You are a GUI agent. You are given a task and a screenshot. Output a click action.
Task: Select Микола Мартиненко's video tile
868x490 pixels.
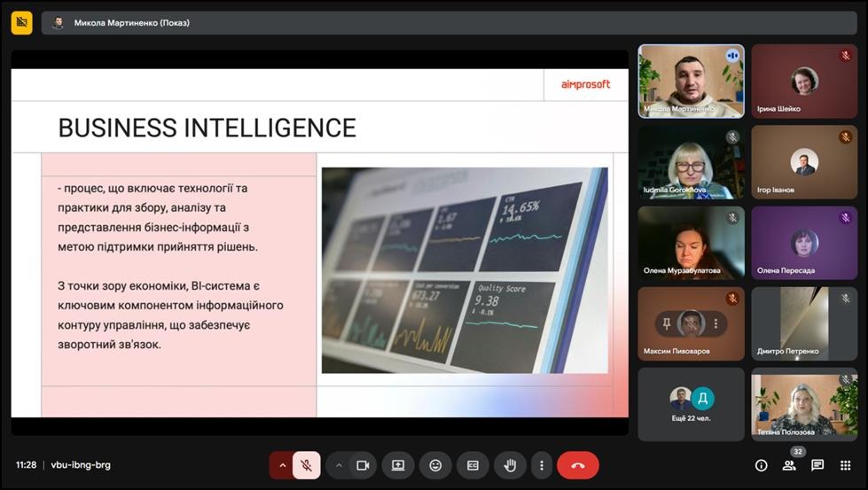tap(691, 81)
